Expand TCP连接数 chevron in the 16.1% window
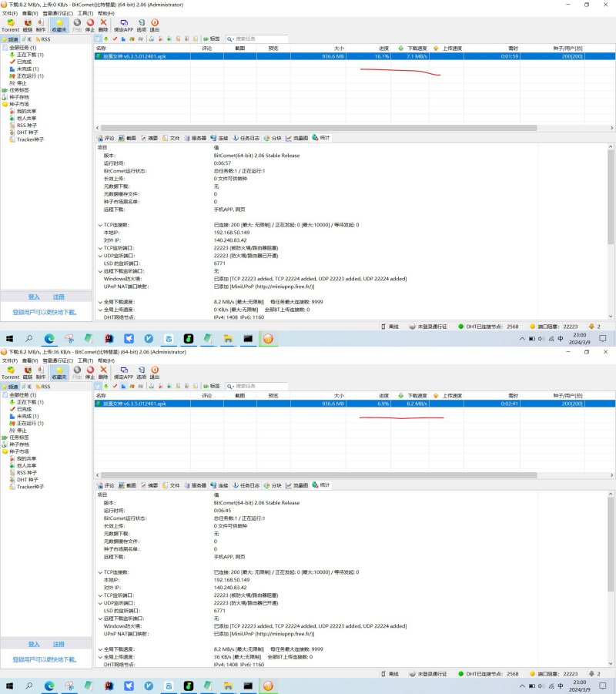Screen dimensions: 616x694 click(x=100, y=225)
